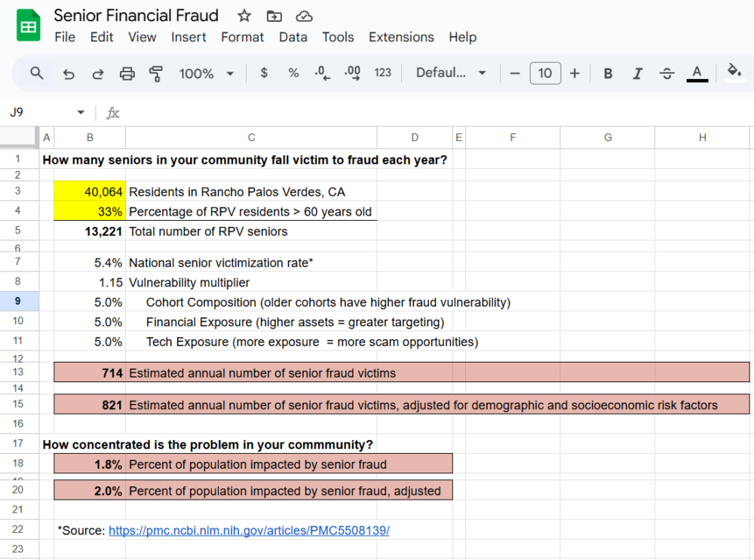Open the name box dropdown showing J9
The height and width of the screenshot is (560, 754).
(x=81, y=112)
